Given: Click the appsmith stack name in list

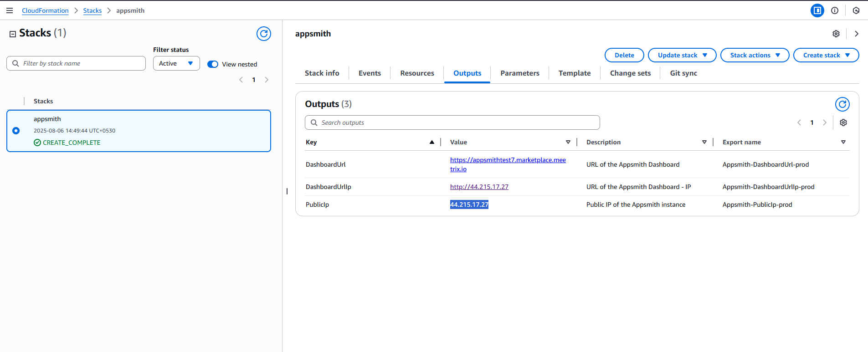Looking at the screenshot, I should tap(47, 119).
